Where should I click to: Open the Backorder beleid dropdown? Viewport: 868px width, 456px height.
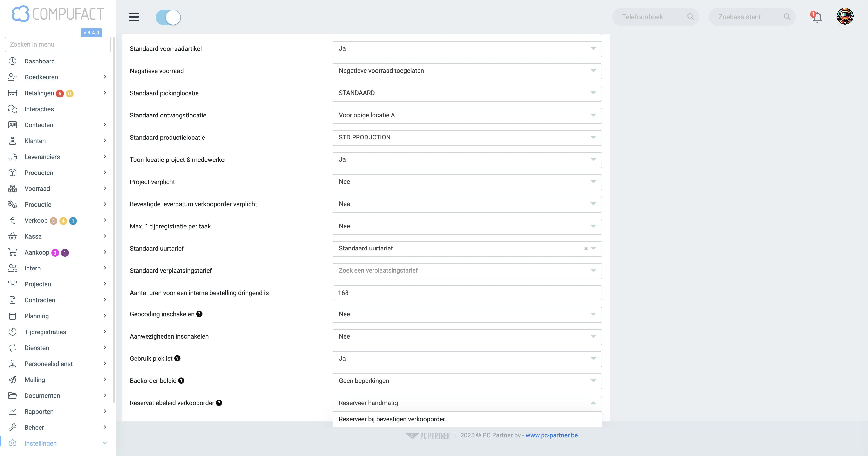(x=467, y=381)
